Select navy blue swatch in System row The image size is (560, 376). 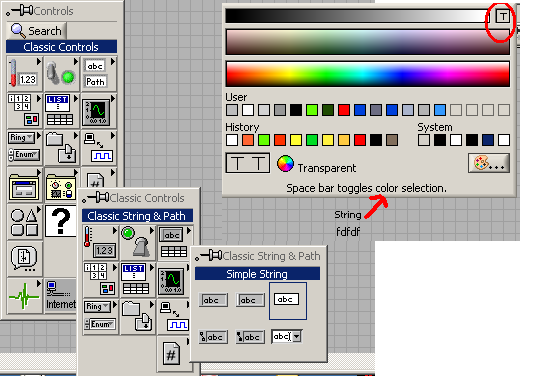click(488, 140)
